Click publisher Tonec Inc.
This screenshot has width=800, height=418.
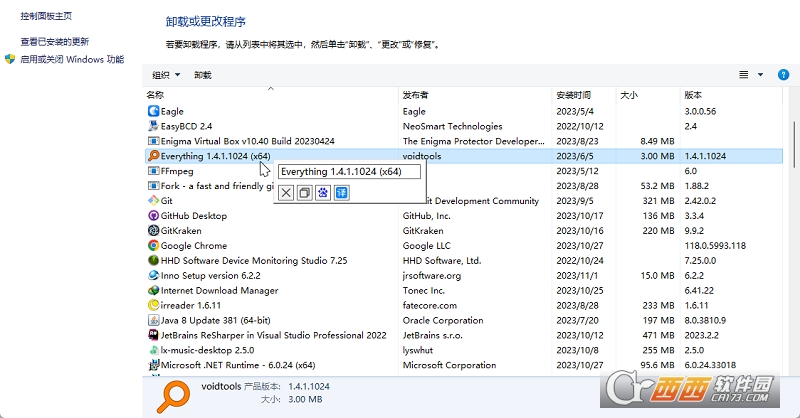point(423,290)
